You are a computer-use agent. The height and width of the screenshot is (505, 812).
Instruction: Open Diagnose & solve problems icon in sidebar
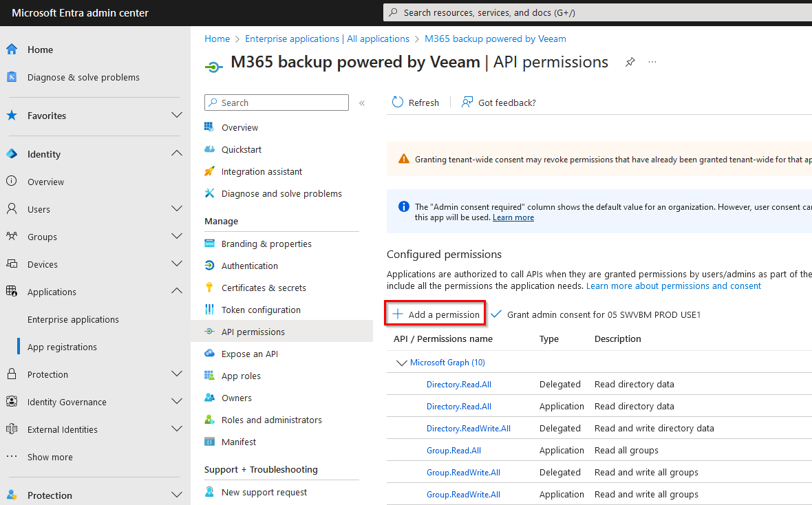(x=12, y=76)
